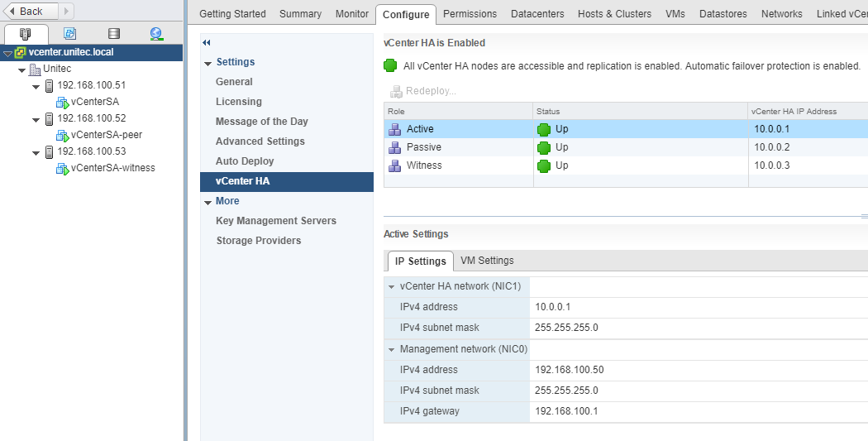
Task: Switch to the Datacenters tab
Action: (x=537, y=14)
